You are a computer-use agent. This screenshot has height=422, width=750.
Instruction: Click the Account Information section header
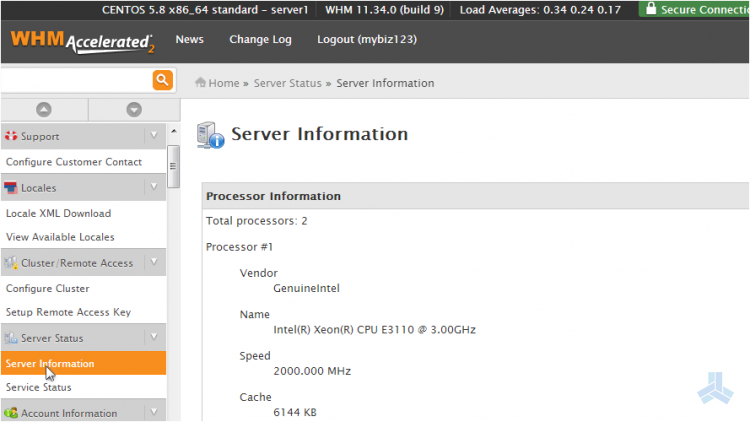pos(83,411)
